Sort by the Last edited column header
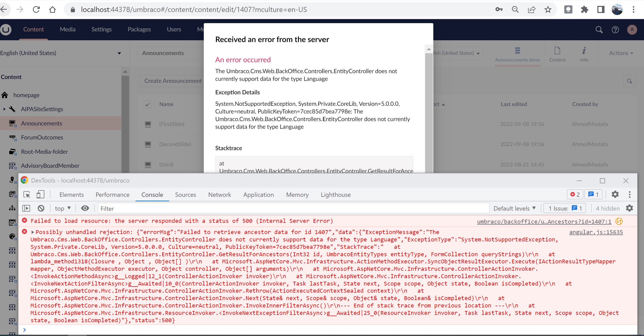 pyautogui.click(x=514, y=104)
